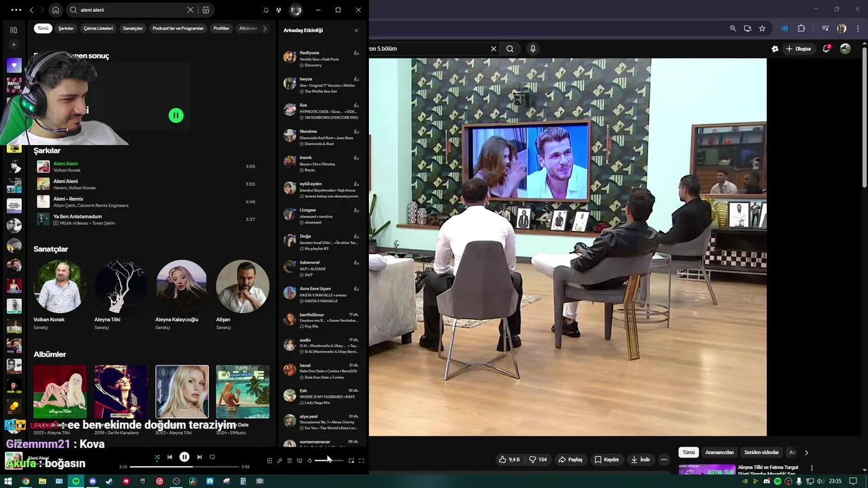This screenshot has width=868, height=488.
Task: Show more YouTube chips with the arrow
Action: coord(806,453)
